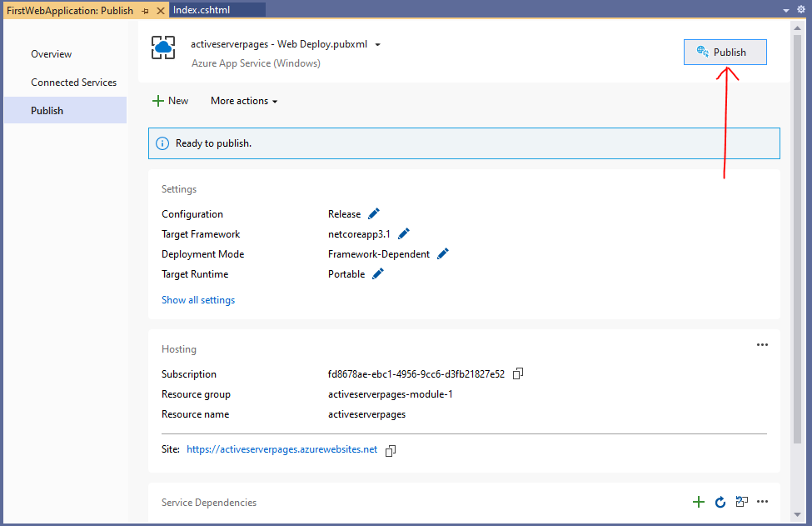Pin the FirstWebApplication: Publish tab
The image size is (812, 526).
[x=146, y=11]
